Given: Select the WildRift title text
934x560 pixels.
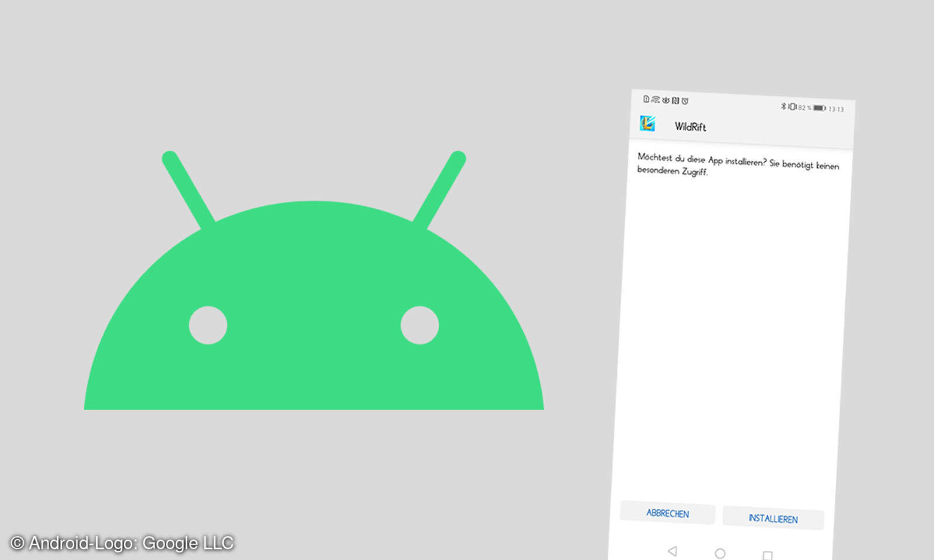Looking at the screenshot, I should coord(691,127).
